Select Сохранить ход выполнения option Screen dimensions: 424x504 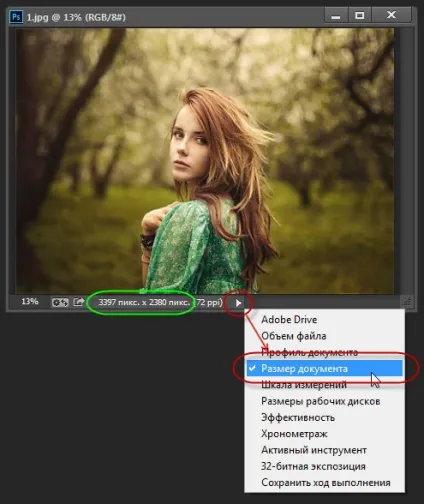(x=325, y=482)
